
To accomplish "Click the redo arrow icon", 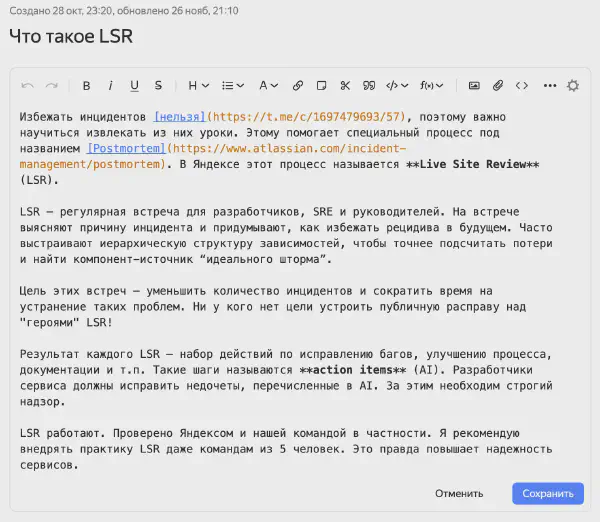I will coord(52,86).
